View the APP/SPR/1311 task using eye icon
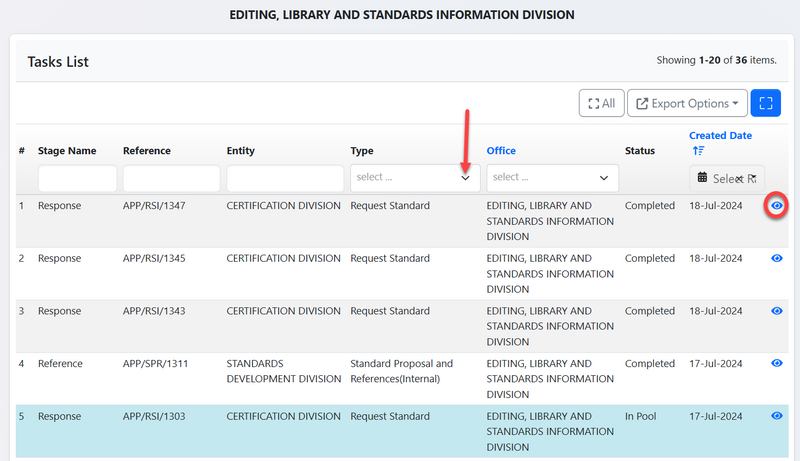The width and height of the screenshot is (800, 461). tap(776, 364)
